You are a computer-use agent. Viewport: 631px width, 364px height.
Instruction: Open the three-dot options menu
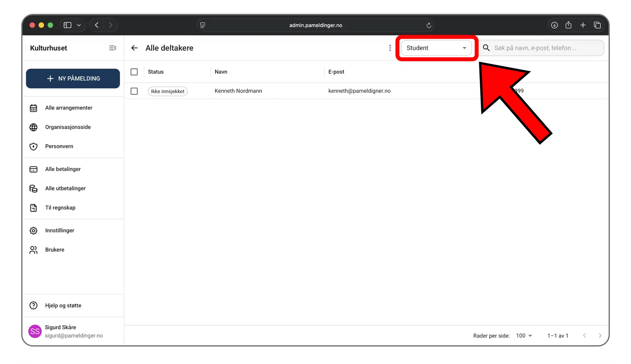click(x=390, y=48)
